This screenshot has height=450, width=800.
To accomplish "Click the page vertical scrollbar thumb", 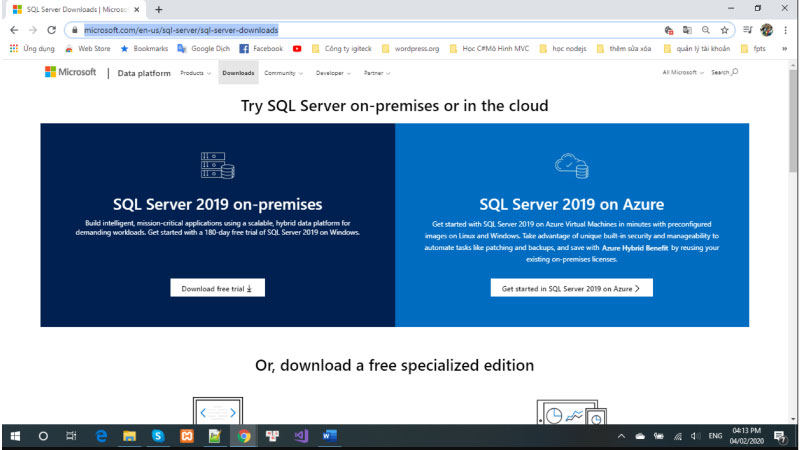I will [793, 121].
